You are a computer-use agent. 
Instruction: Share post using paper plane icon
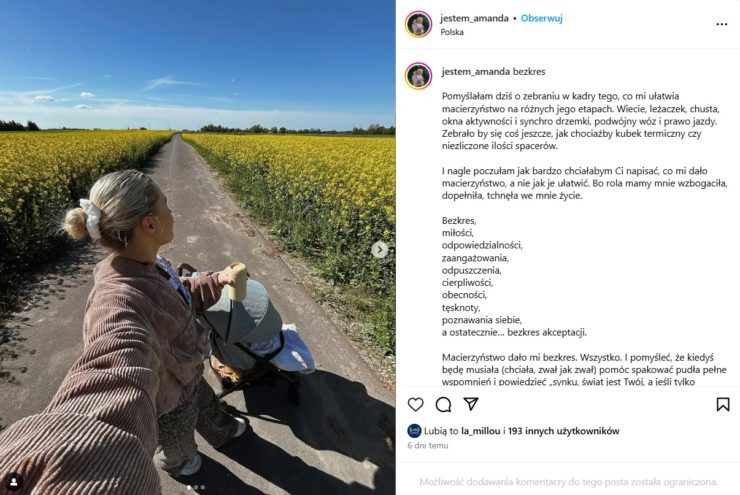point(471,404)
